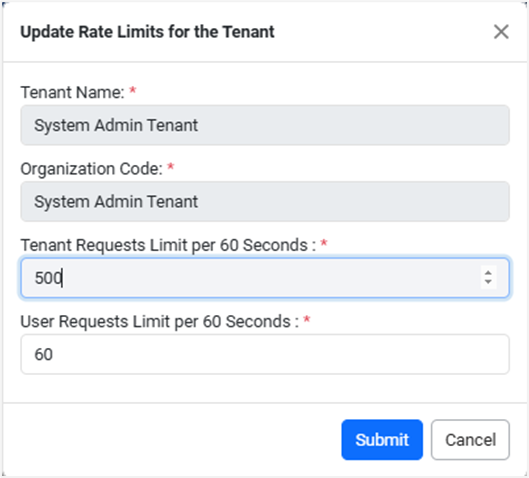The height and width of the screenshot is (478, 529).
Task: Click the Tenant Name field
Action: pos(265,125)
